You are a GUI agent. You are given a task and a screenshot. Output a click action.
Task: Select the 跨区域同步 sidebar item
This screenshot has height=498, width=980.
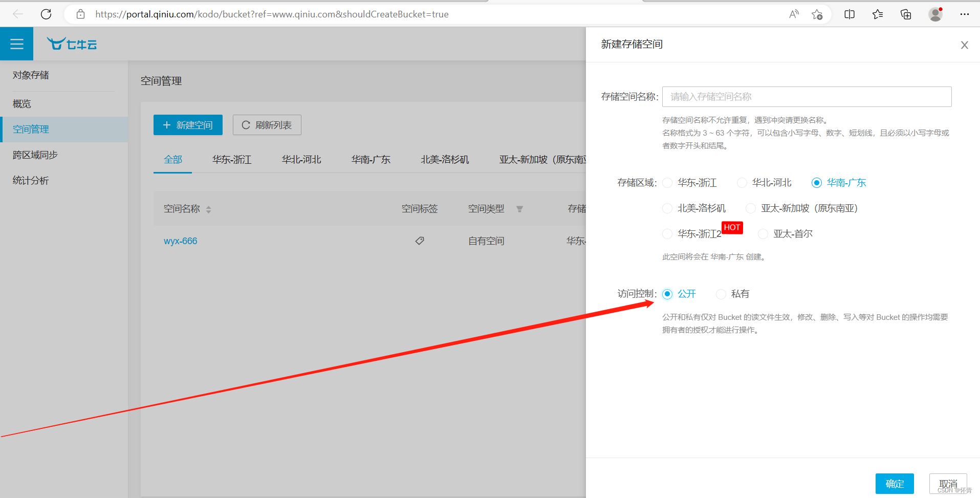(34, 155)
